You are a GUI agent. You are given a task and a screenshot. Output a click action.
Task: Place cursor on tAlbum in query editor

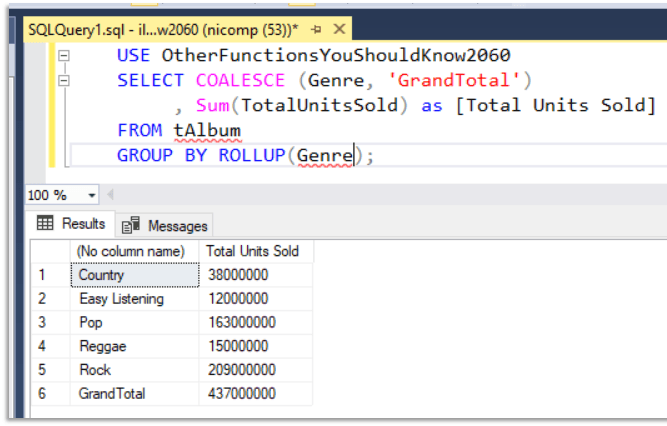point(207,131)
